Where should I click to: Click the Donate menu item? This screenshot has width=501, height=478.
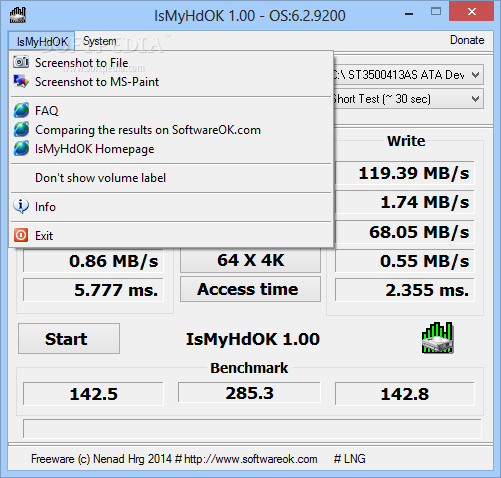pyautogui.click(x=467, y=40)
